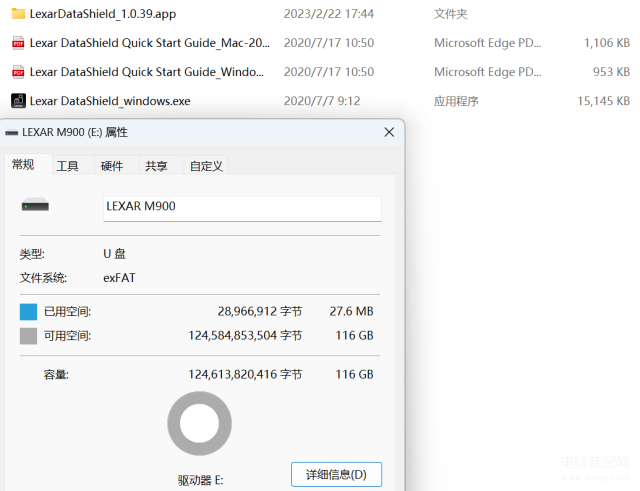Click the 详细信息(D) button
640x491 pixels.
336,474
